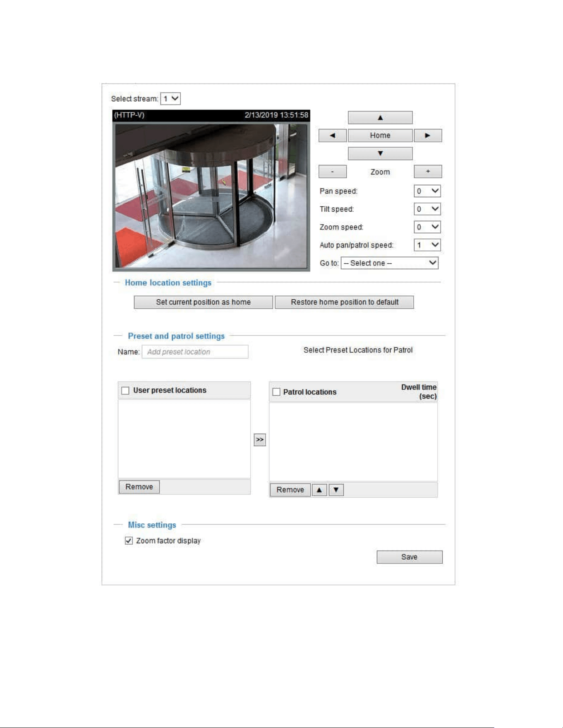Pan camera left with left arrow button

333,136
